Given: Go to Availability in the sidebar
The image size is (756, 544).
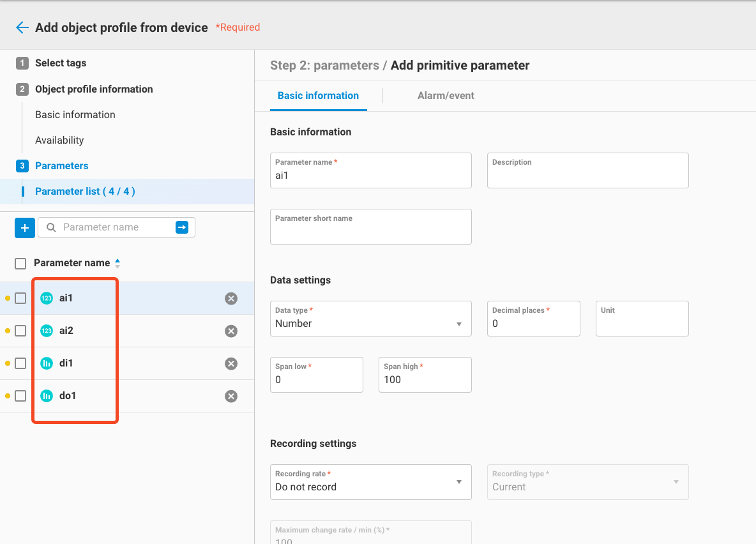Looking at the screenshot, I should [59, 140].
